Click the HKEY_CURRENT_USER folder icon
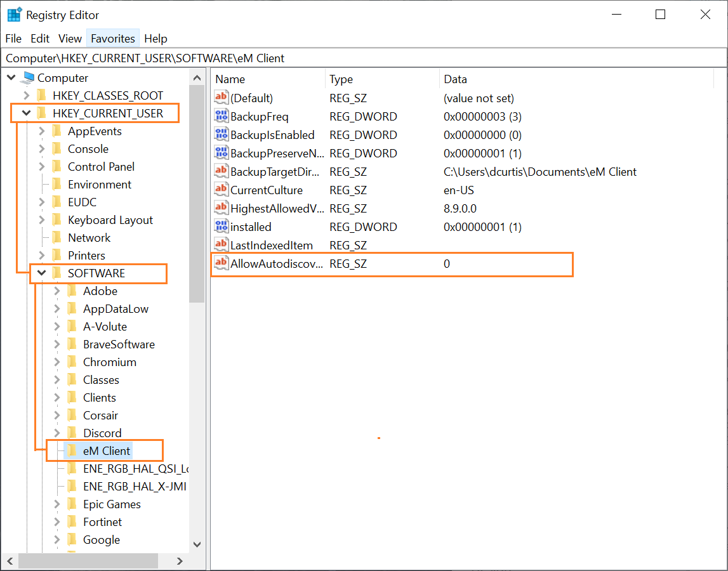The height and width of the screenshot is (571, 728). pos(41,113)
